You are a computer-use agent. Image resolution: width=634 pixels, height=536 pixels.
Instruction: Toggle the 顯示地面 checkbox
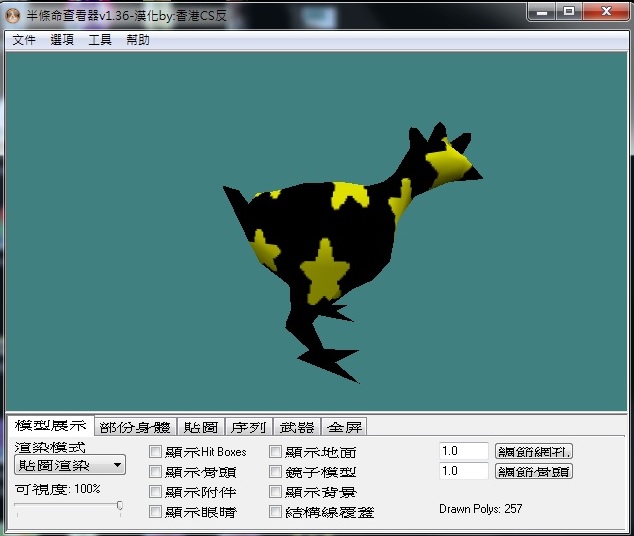tap(275, 452)
